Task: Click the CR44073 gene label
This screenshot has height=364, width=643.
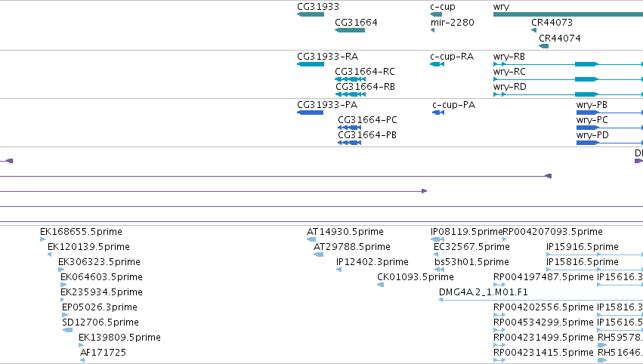Action: tap(552, 23)
